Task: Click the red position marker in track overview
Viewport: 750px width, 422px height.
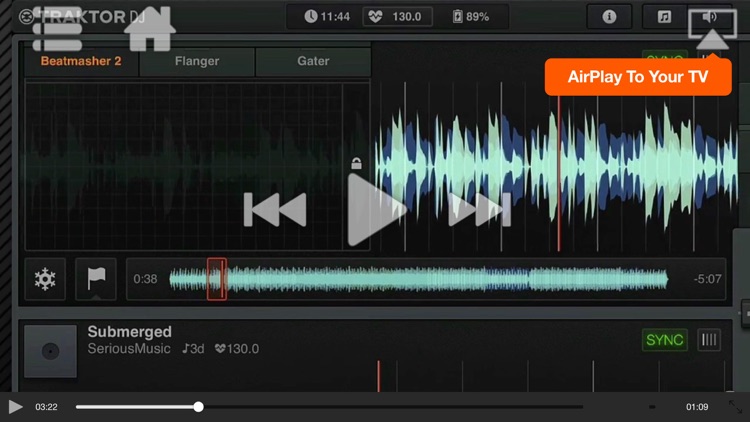Action: point(217,279)
